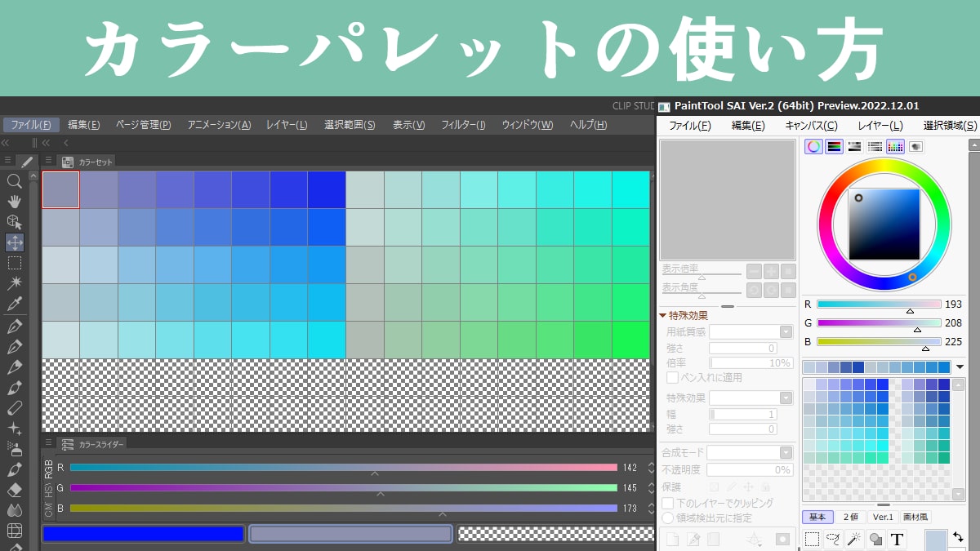This screenshot has width=980, height=551.
Task: Select the Zoom magnifier tool in Clip Studio
Action: coord(14,181)
